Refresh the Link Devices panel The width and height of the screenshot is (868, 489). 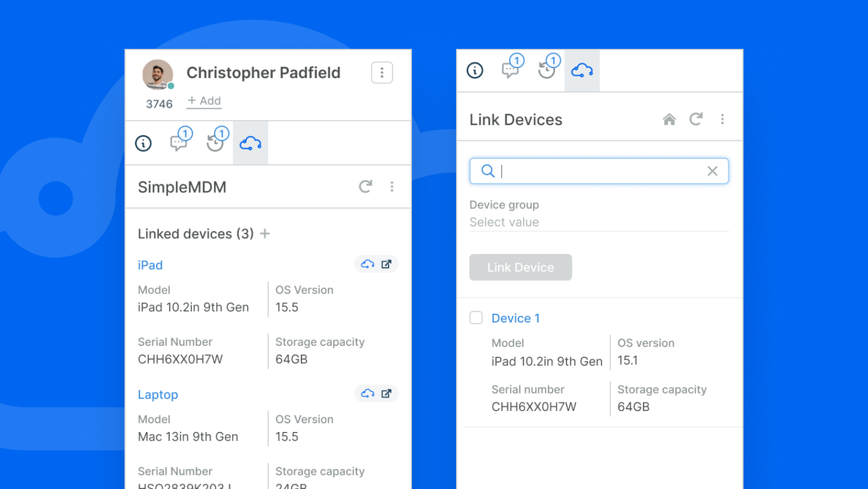tap(696, 119)
